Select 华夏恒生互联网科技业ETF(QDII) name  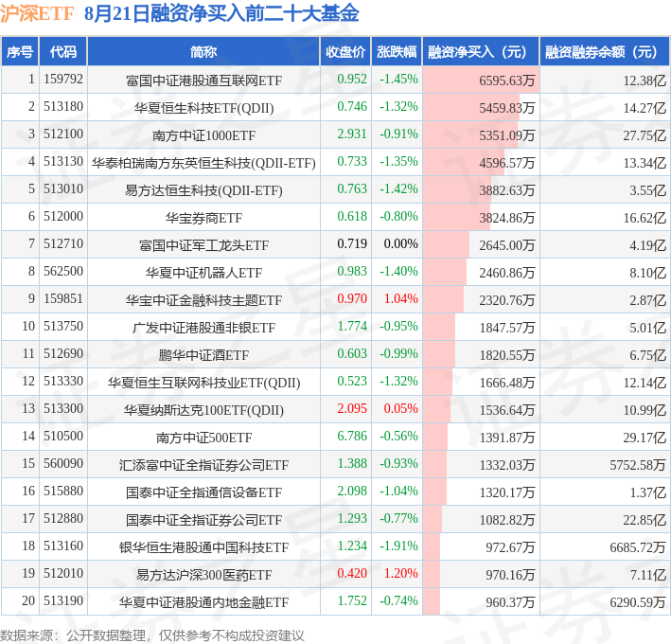click(x=203, y=383)
